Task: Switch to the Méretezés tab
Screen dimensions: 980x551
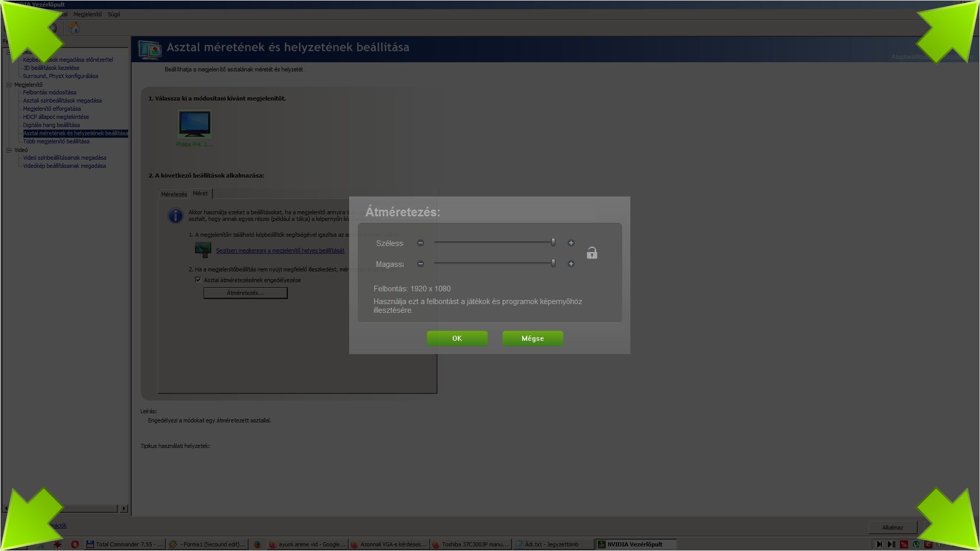Action: click(x=174, y=194)
